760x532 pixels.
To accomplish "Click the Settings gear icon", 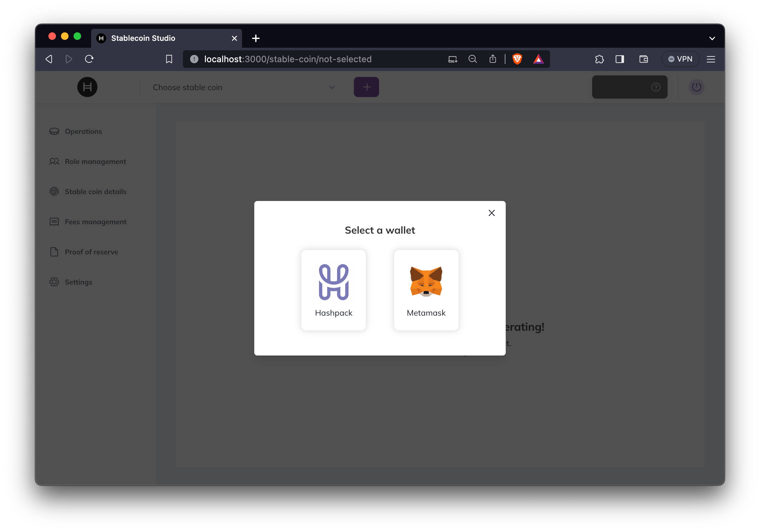I will 54,282.
